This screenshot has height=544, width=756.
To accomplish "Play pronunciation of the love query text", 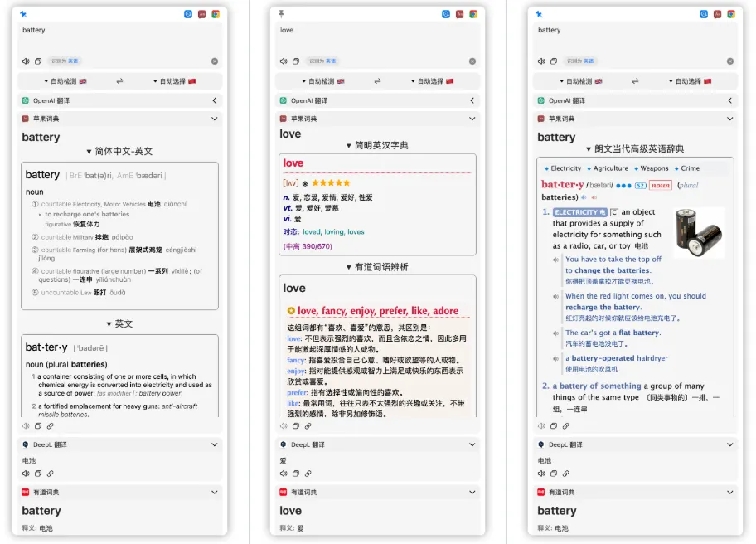I will [284, 61].
